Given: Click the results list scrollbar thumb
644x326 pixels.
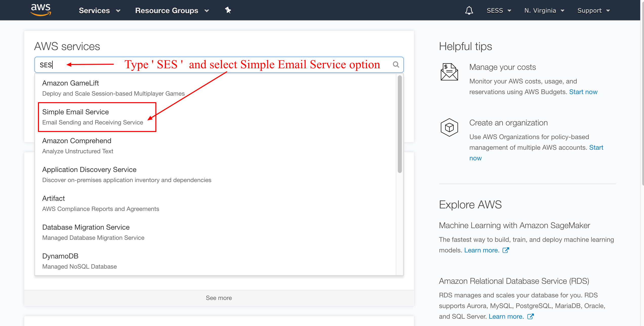Looking at the screenshot, I should point(400,124).
